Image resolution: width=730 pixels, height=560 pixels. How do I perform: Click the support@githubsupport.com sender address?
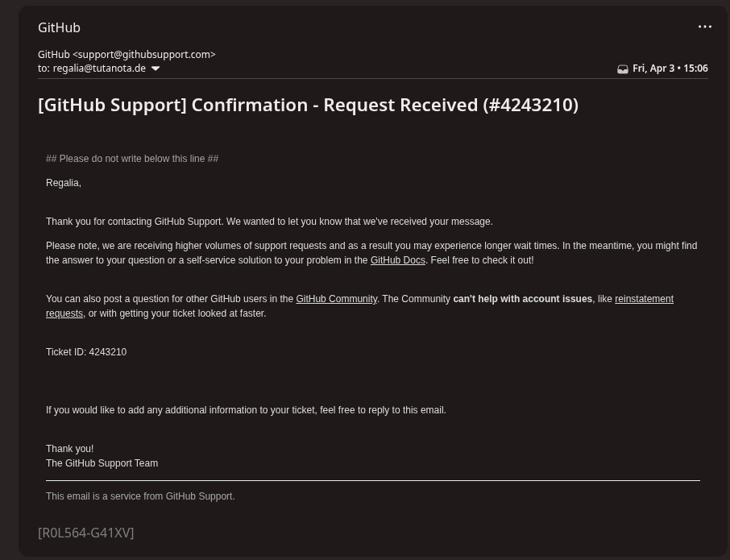click(144, 55)
